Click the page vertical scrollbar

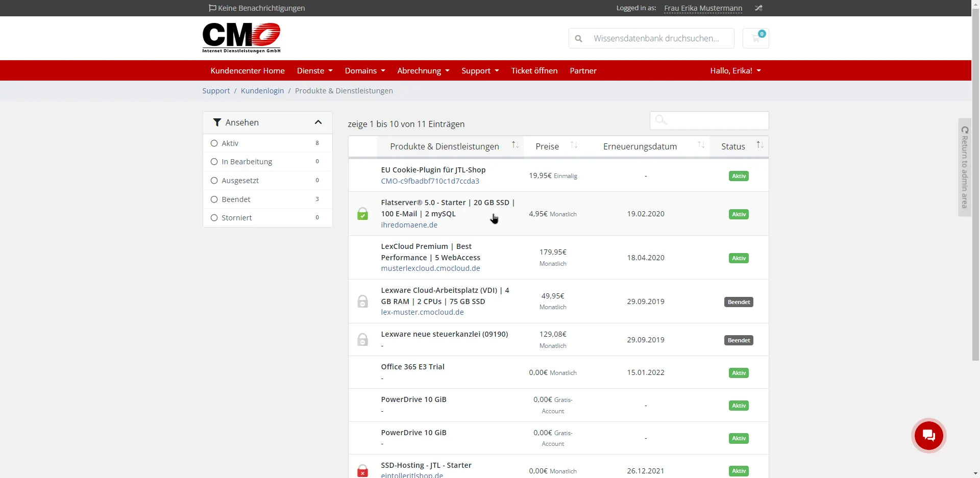(975, 184)
